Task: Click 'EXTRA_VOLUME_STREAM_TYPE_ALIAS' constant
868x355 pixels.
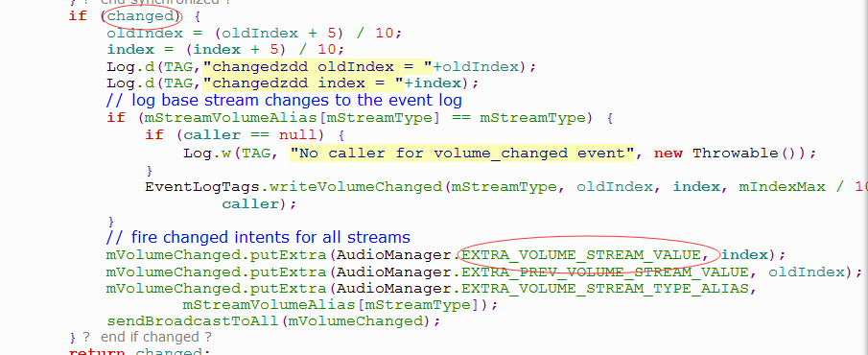Action: pyautogui.click(x=605, y=289)
